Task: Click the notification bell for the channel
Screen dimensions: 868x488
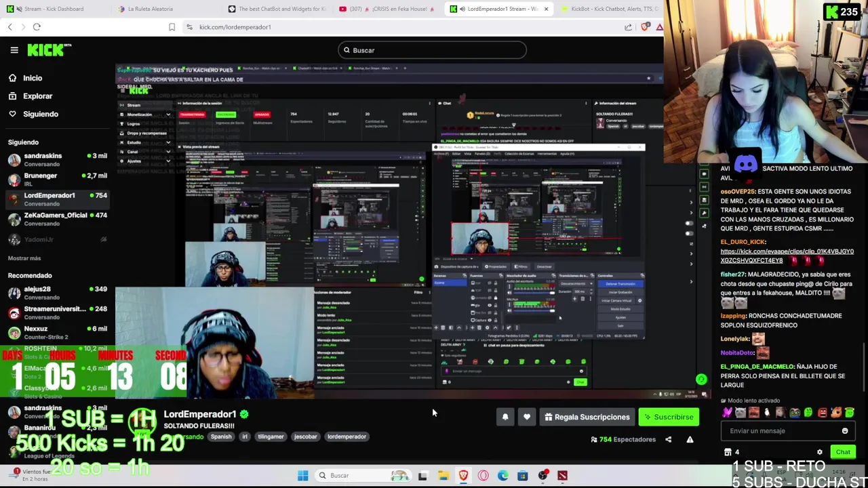Action: click(505, 417)
